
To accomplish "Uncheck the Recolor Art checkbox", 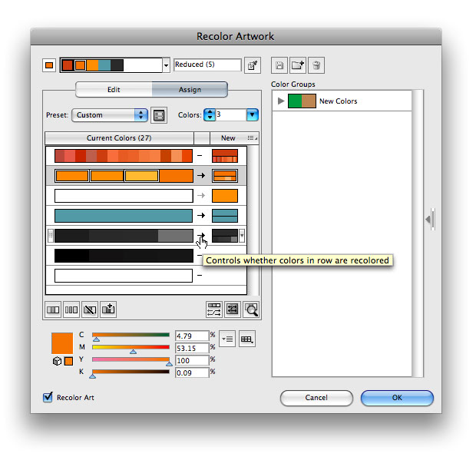I will (48, 397).
